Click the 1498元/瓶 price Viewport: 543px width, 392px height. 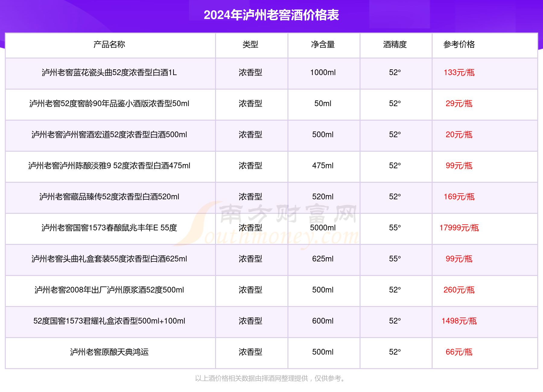click(x=459, y=321)
